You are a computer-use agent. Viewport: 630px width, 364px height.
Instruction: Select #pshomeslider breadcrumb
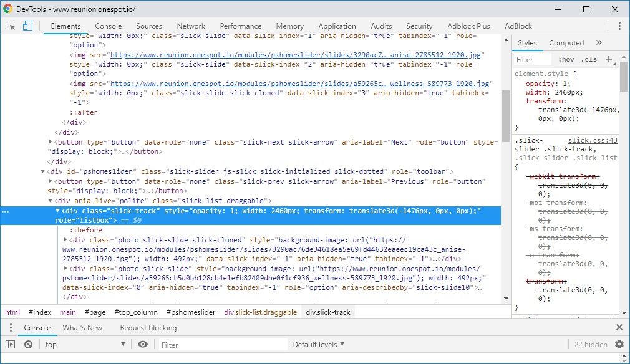coord(191,312)
